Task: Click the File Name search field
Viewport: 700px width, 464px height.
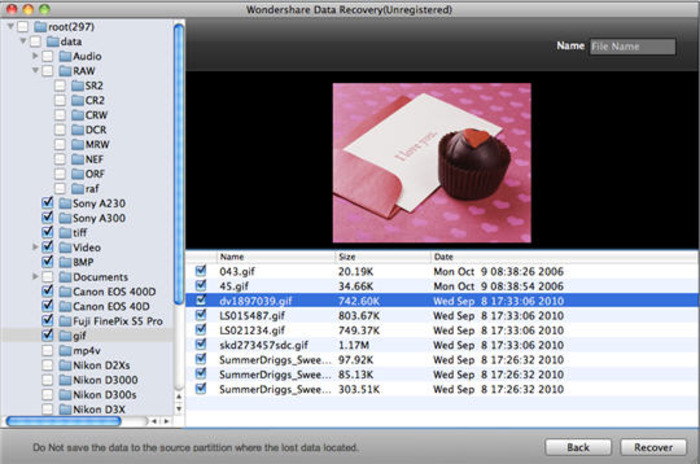Action: tap(632, 46)
